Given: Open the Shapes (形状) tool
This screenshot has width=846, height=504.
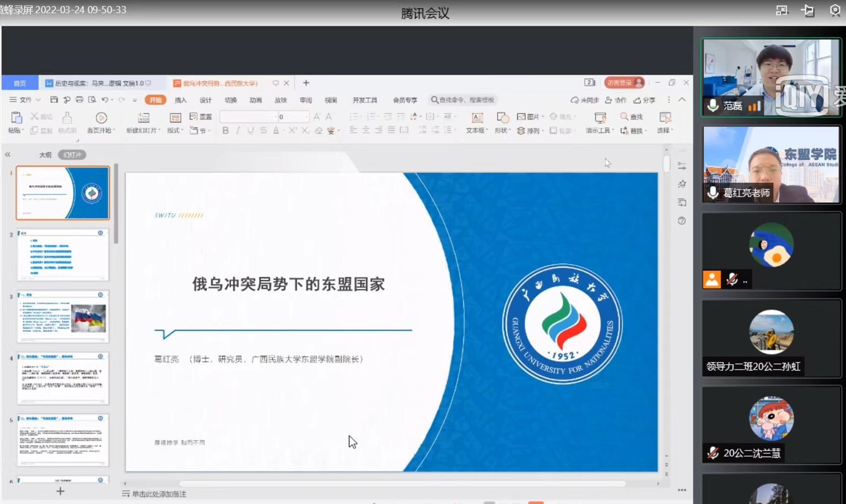Looking at the screenshot, I should [x=502, y=118].
